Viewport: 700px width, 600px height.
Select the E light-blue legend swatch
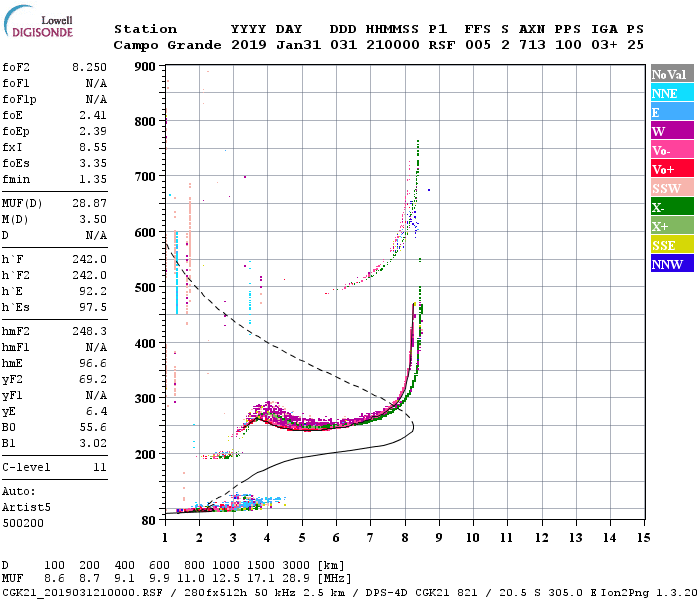pyautogui.click(x=672, y=112)
